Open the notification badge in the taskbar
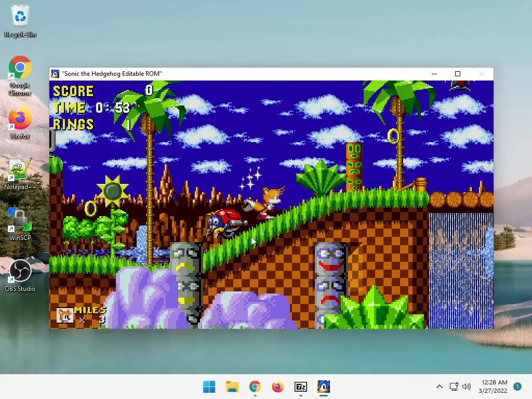The image size is (532, 399). (x=517, y=387)
